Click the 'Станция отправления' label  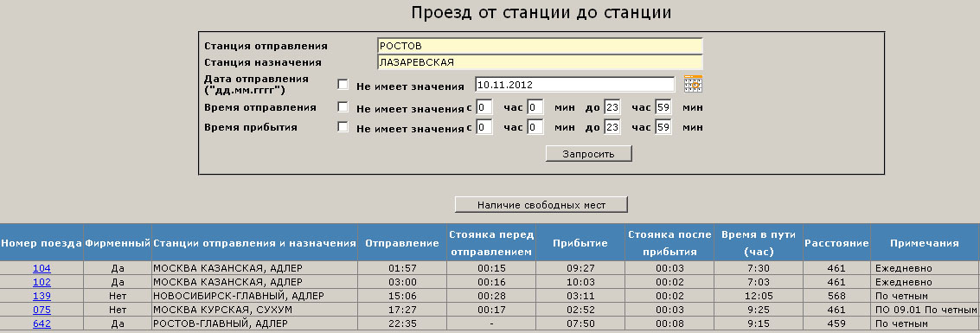[266, 46]
